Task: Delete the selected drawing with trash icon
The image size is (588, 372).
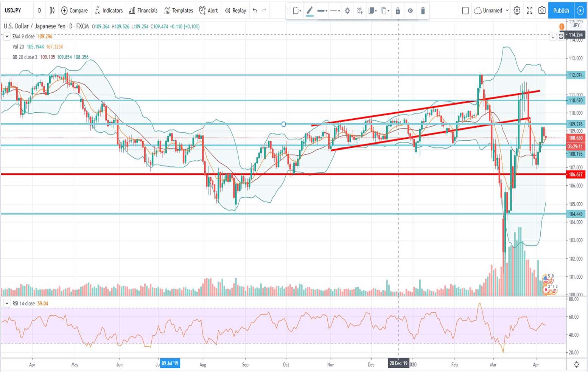Action: click(423, 11)
